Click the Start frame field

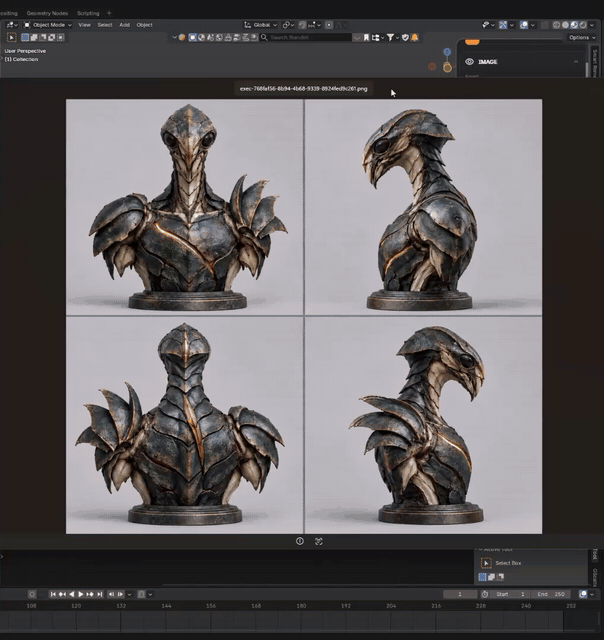(x=510, y=594)
